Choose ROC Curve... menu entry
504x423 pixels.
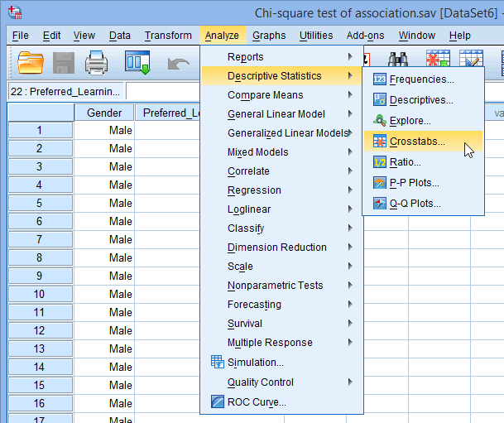[x=281, y=401]
